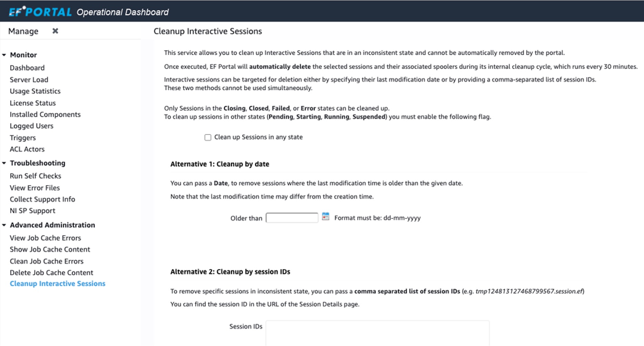Open License Status in sidebar
Viewport: 644px width, 346px height.
33,103
